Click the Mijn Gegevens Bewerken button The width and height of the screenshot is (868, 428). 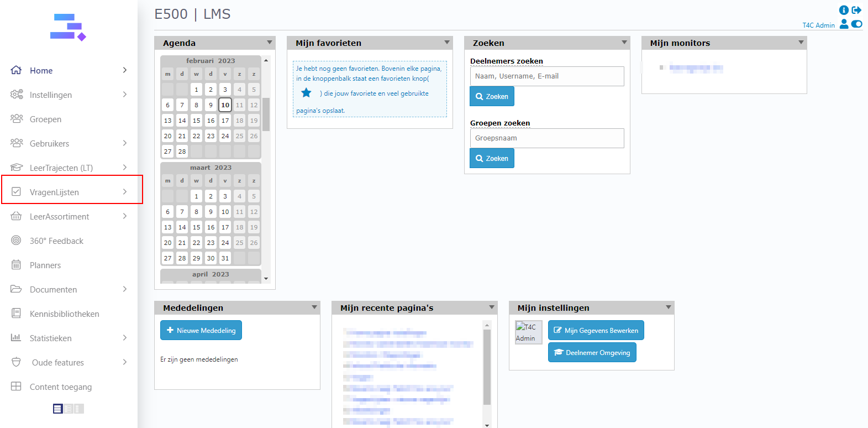click(x=596, y=330)
